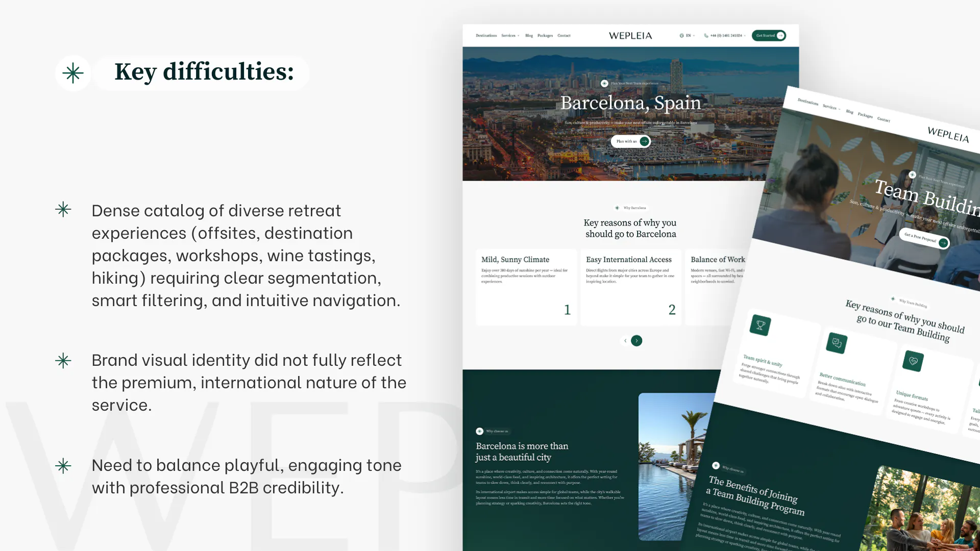Image resolution: width=980 pixels, height=551 pixels.
Task: Click Packages on the tilted Team Building page
Action: (865, 115)
